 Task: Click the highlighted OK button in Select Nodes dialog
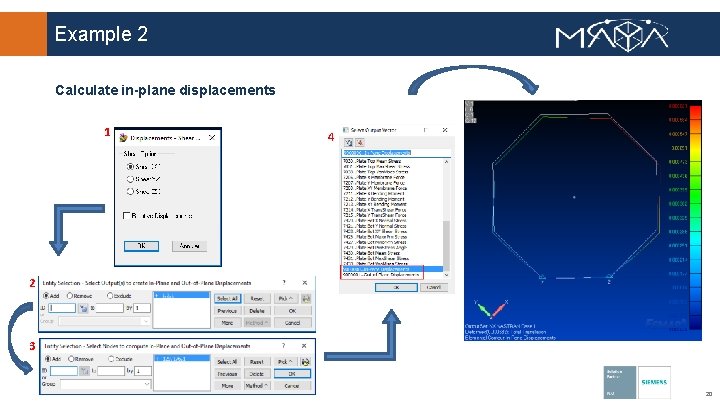[x=292, y=374]
